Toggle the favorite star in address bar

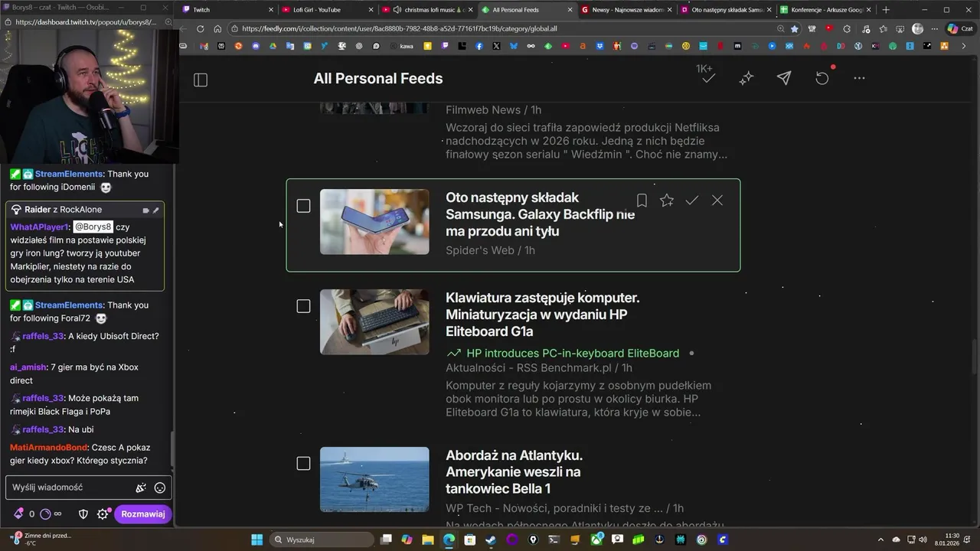click(795, 29)
